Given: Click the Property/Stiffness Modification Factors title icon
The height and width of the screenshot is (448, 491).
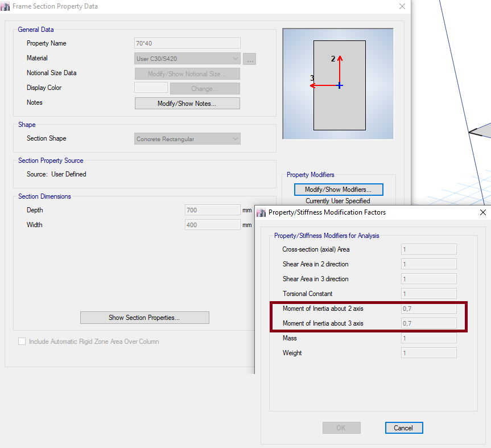Looking at the screenshot, I should [x=261, y=212].
